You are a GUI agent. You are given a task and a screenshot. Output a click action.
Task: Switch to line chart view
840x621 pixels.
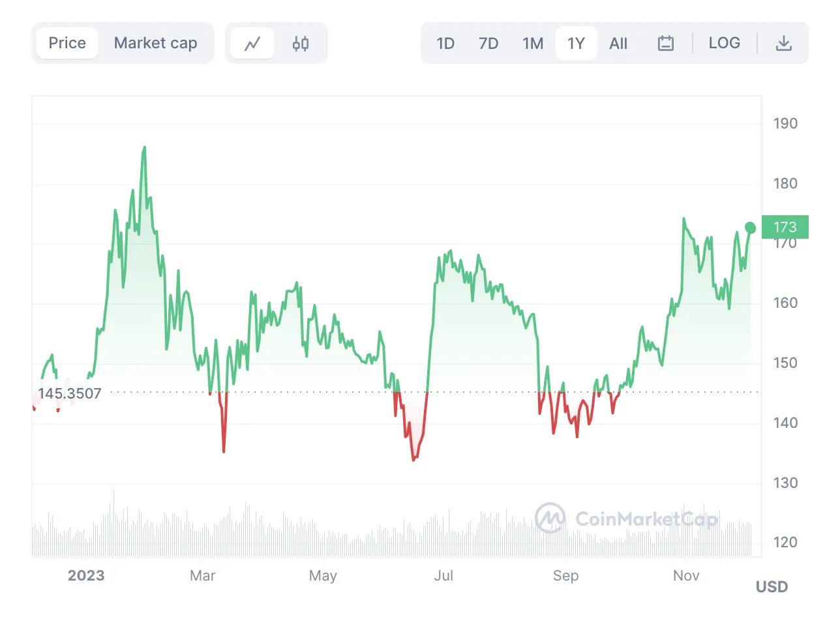tap(252, 44)
